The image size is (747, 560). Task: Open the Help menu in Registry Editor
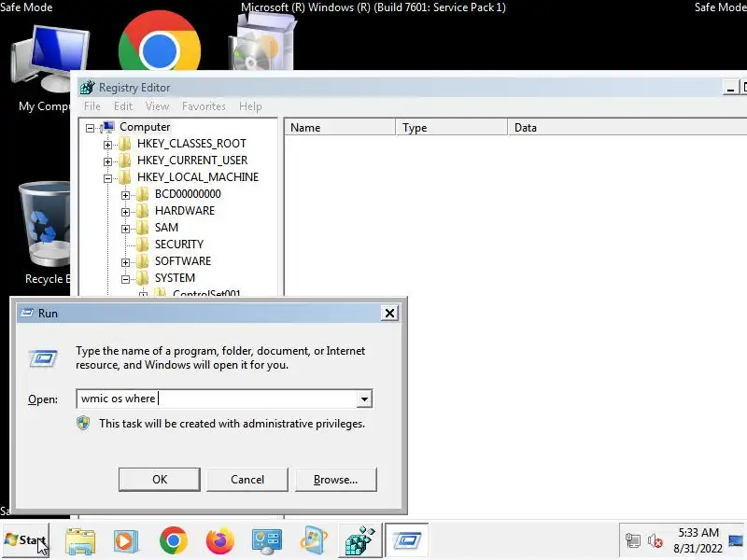250,106
